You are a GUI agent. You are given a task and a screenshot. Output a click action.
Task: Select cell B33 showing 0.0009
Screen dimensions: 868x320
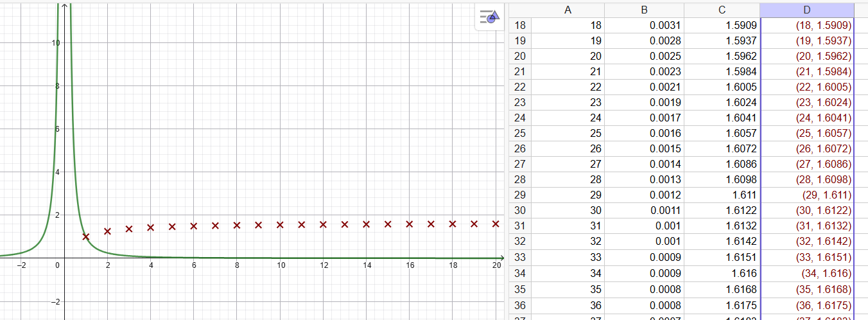tap(644, 257)
